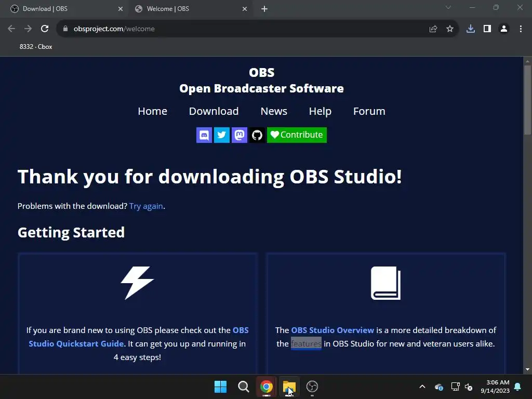The width and height of the screenshot is (532, 399).
Task: Bookmark this page with star icon
Action: (450, 29)
